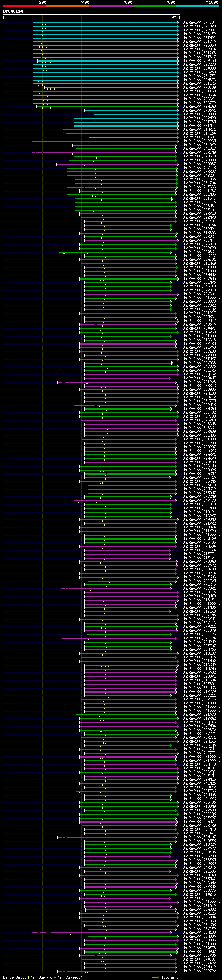Open hit UniRef100_B7FHV3
This screenshot has height=980, width=222.
[199, 26]
